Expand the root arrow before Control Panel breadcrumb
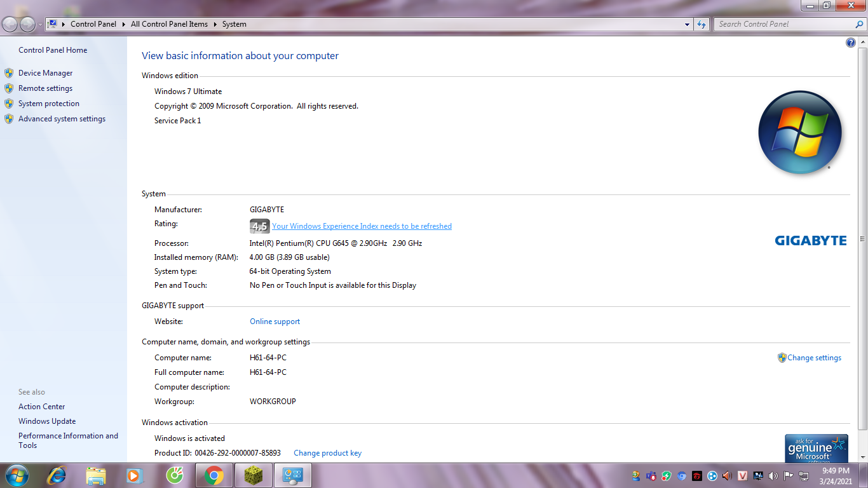The height and width of the screenshot is (488, 868). click(64, 24)
